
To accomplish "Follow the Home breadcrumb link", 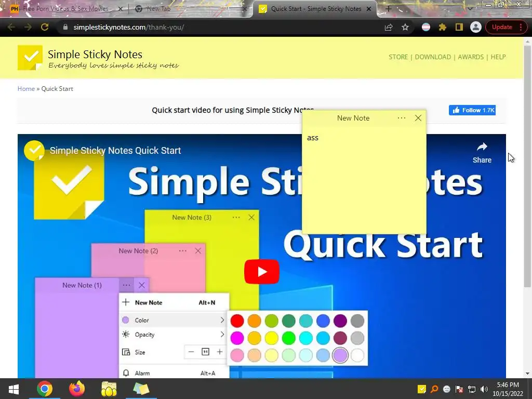I will coord(26,88).
